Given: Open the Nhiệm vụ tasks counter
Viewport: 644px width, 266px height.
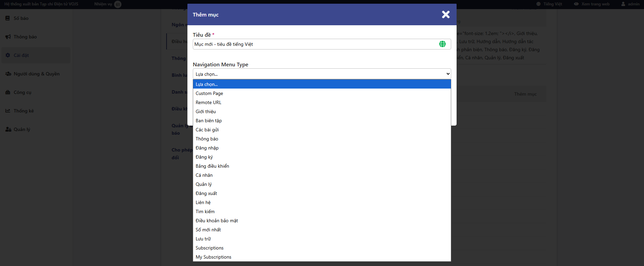Looking at the screenshot, I should click(x=117, y=4).
